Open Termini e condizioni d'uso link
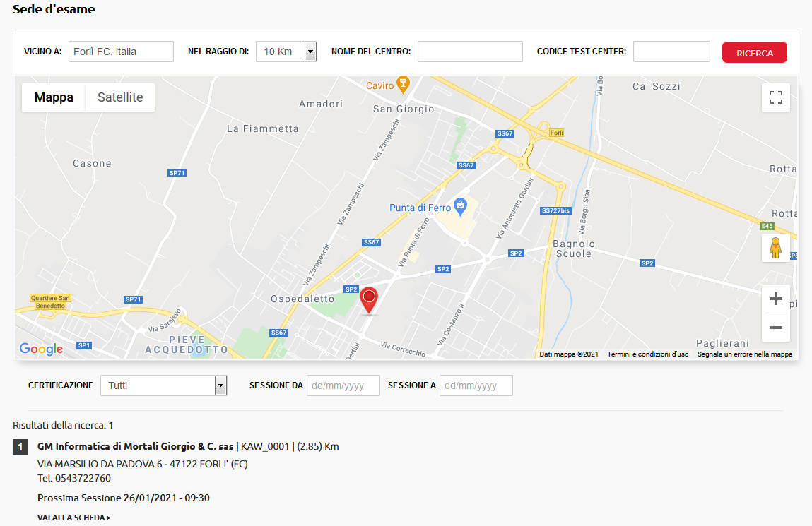Image resolution: width=812 pixels, height=526 pixels. click(x=648, y=354)
